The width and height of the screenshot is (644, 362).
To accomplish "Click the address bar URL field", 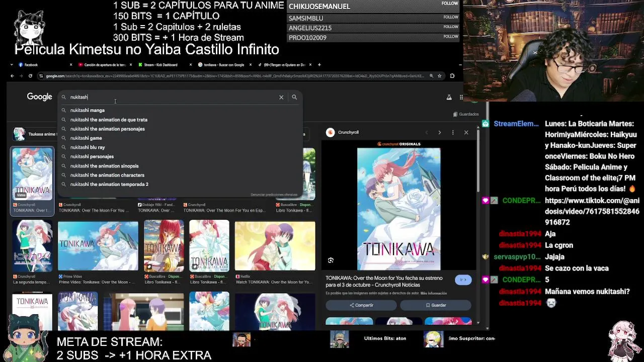I will (x=234, y=76).
